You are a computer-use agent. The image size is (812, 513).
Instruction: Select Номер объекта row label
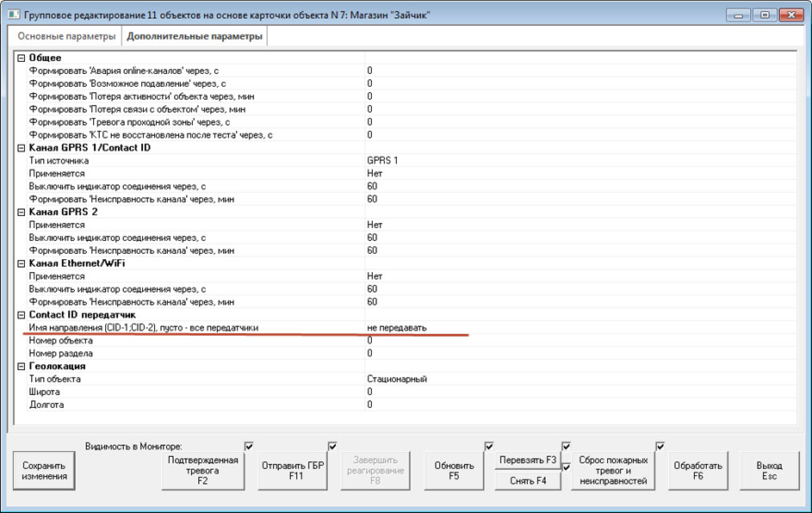pyautogui.click(x=60, y=341)
